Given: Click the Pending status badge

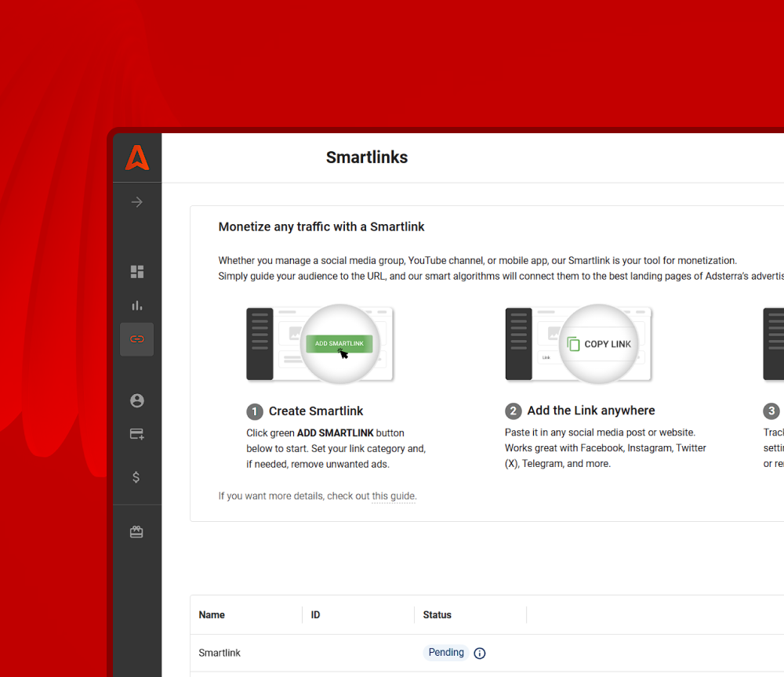Looking at the screenshot, I should click(445, 652).
